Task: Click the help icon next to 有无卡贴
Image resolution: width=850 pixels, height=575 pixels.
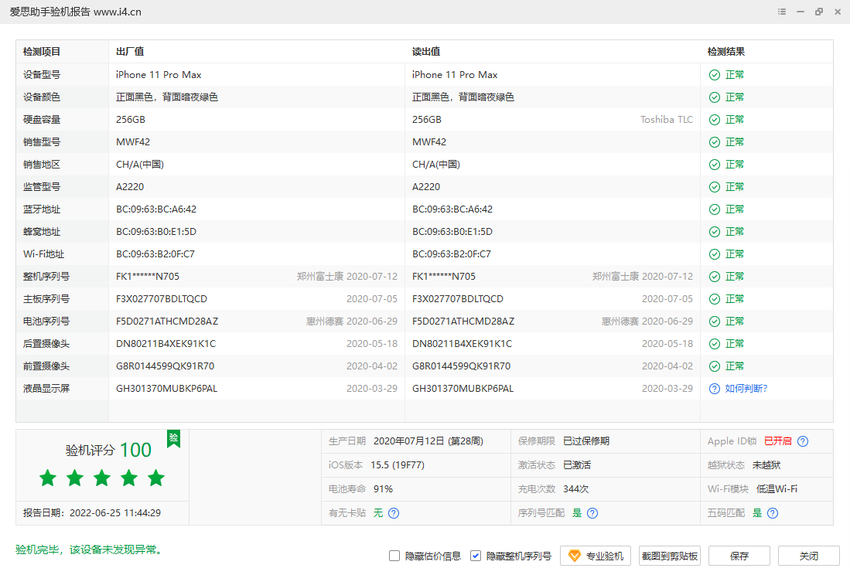Action: [394, 513]
